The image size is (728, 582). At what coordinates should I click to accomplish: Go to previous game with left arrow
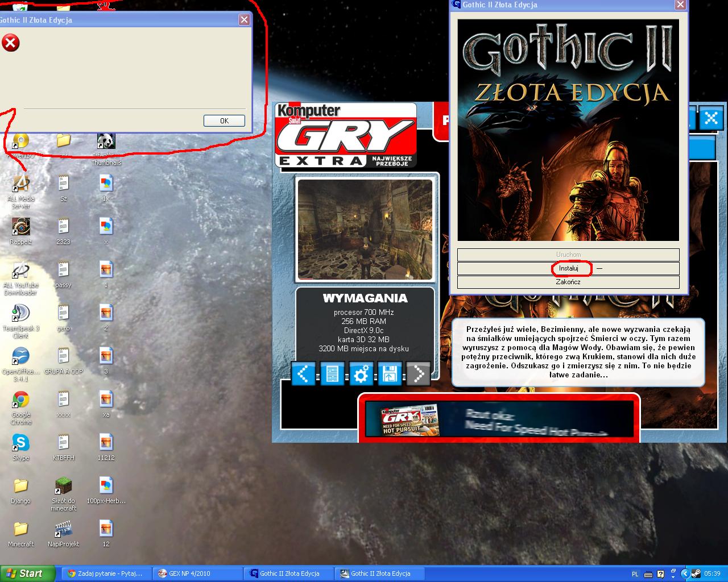pyautogui.click(x=303, y=374)
